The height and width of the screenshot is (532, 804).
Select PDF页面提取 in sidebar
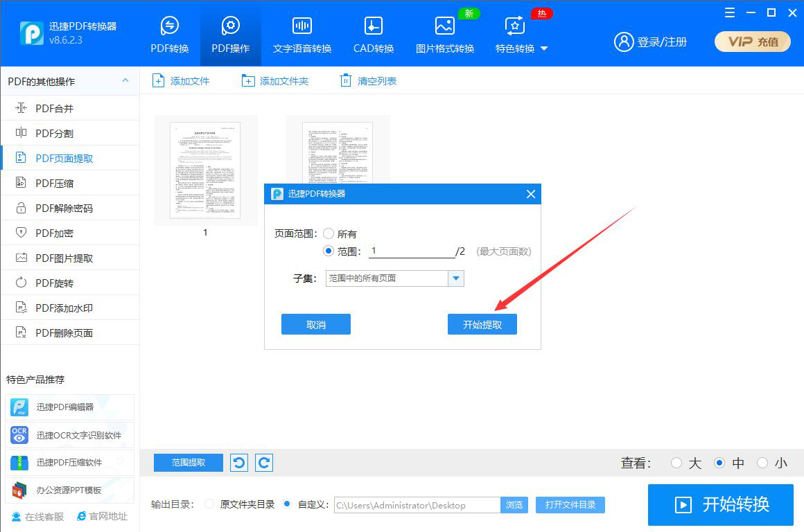(x=70, y=158)
